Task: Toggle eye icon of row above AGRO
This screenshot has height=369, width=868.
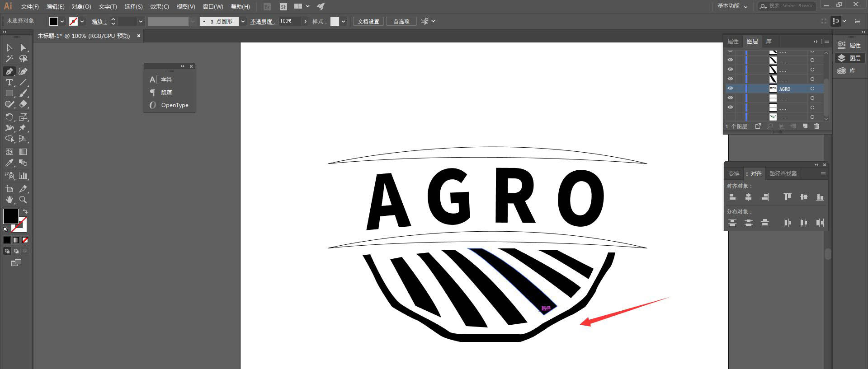Action: 730,79
